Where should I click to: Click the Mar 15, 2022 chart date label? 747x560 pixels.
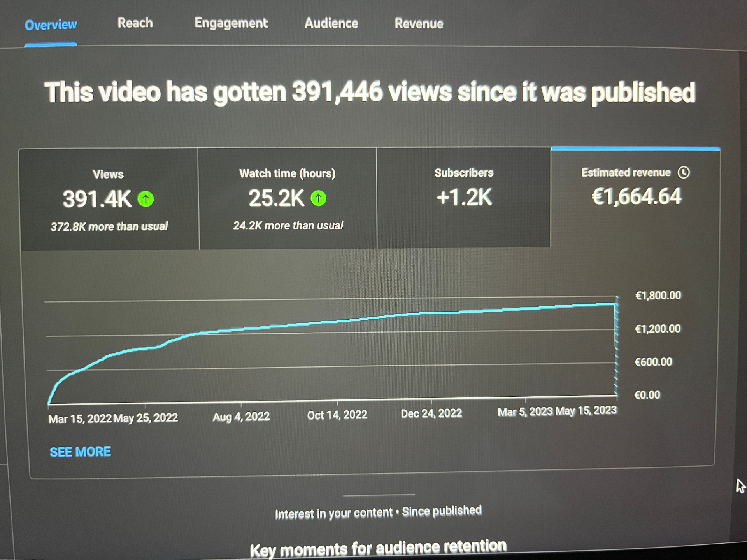pos(80,419)
